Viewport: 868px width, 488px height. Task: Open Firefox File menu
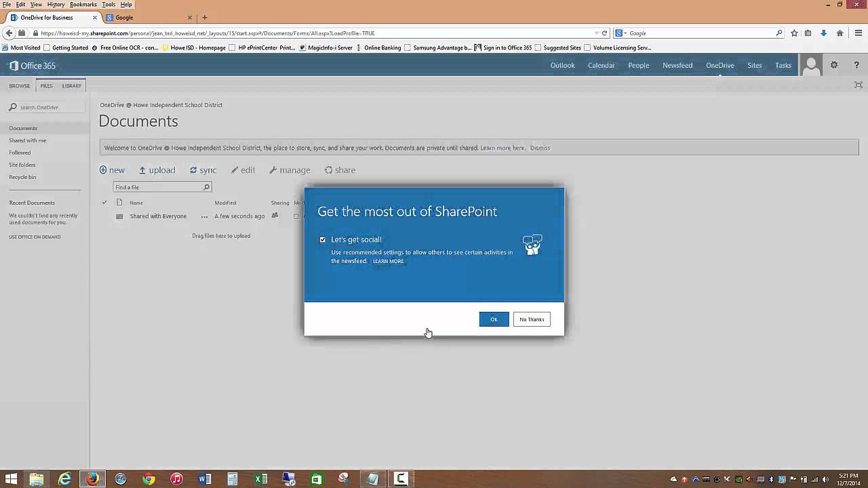7,4
